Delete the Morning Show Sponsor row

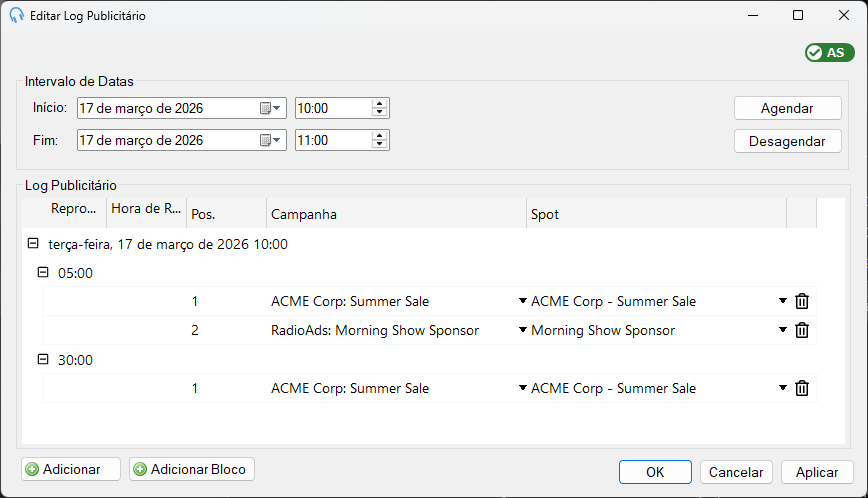pos(802,330)
